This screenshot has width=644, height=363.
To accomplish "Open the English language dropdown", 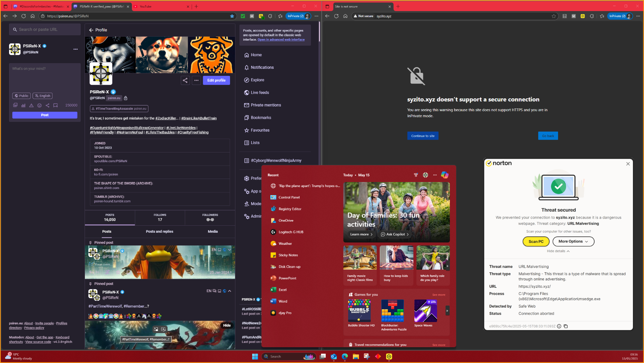I will (x=43, y=96).
